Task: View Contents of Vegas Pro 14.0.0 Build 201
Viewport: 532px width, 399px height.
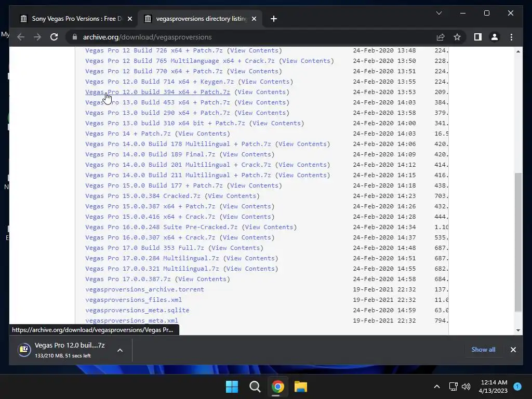Action: pyautogui.click(x=303, y=165)
